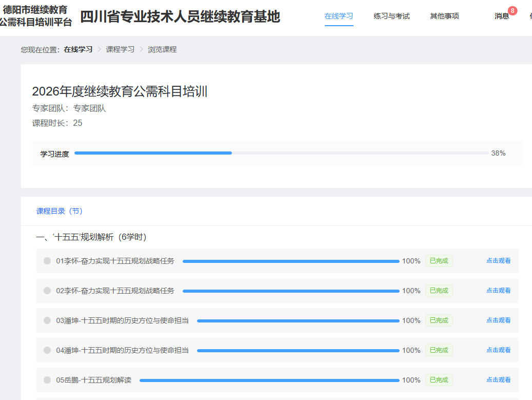Open lesson 01李怀-奋力实现十五五规划战略任务

tap(115, 261)
